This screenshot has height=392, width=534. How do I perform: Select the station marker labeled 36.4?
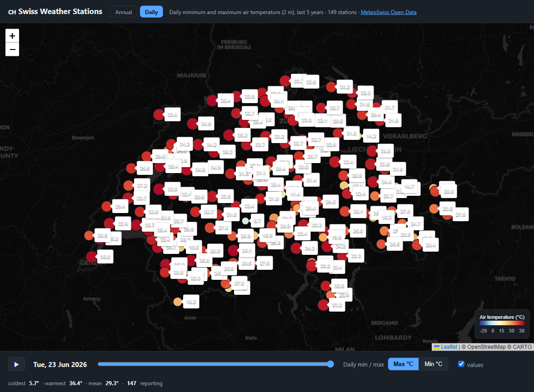click(212, 100)
